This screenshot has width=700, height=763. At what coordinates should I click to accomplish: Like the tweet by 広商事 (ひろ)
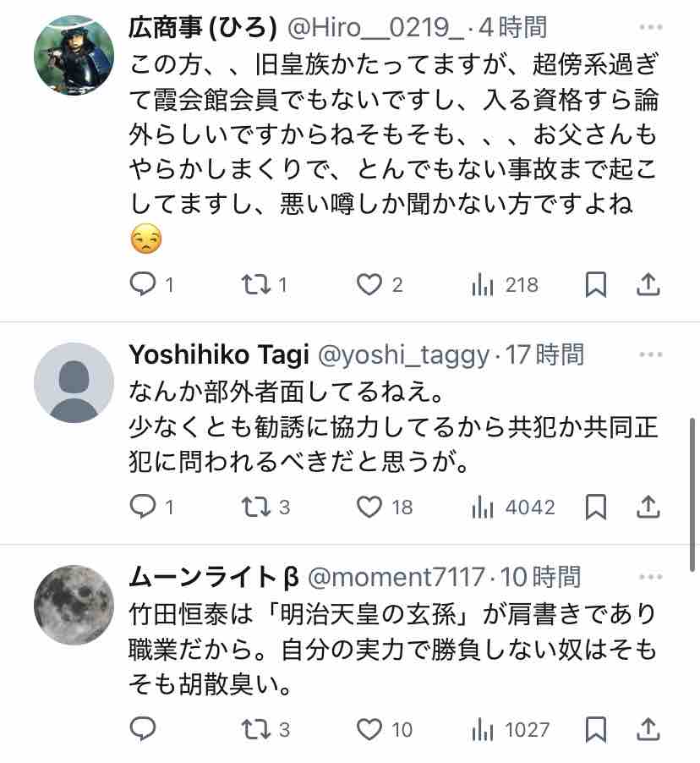(369, 285)
